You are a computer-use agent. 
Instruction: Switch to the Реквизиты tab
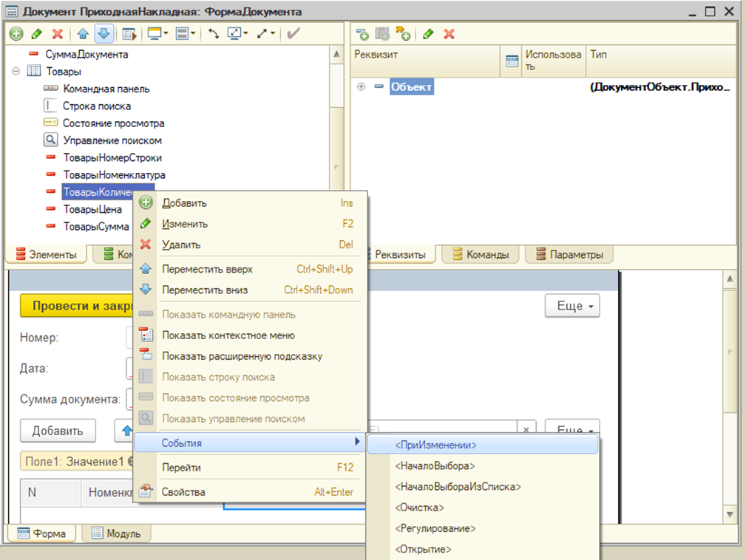point(400,254)
